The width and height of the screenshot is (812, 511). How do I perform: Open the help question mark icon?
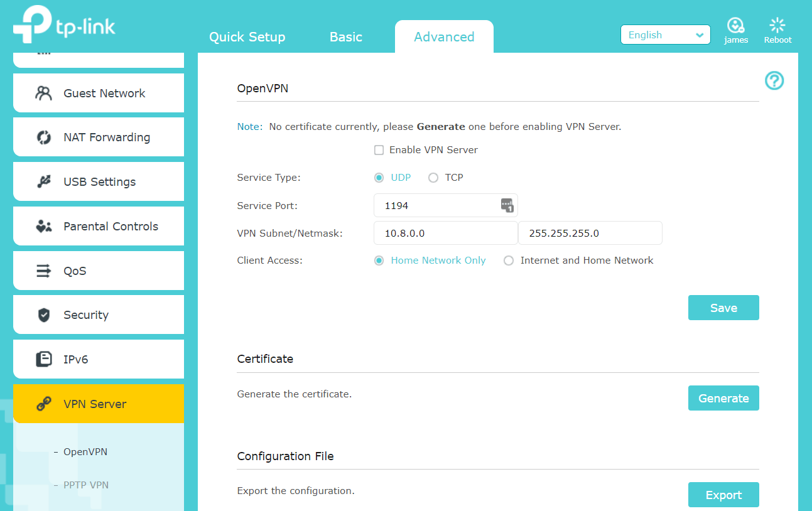(774, 80)
